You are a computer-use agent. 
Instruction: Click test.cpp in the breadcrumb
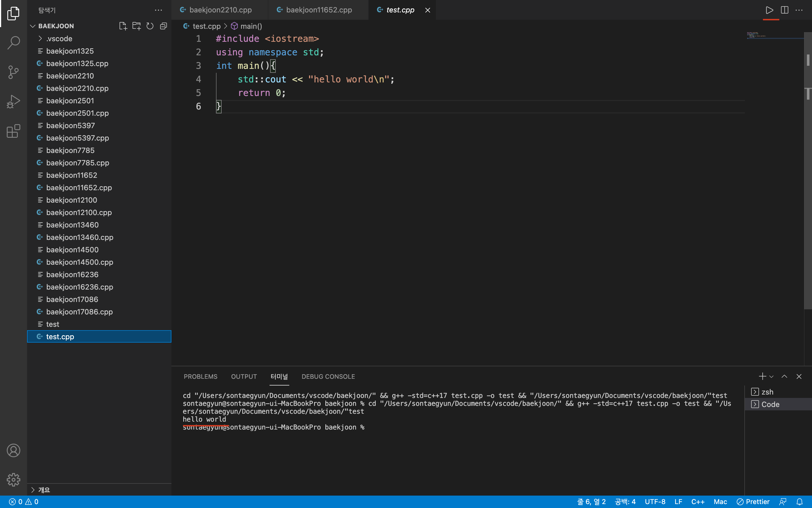pos(206,26)
